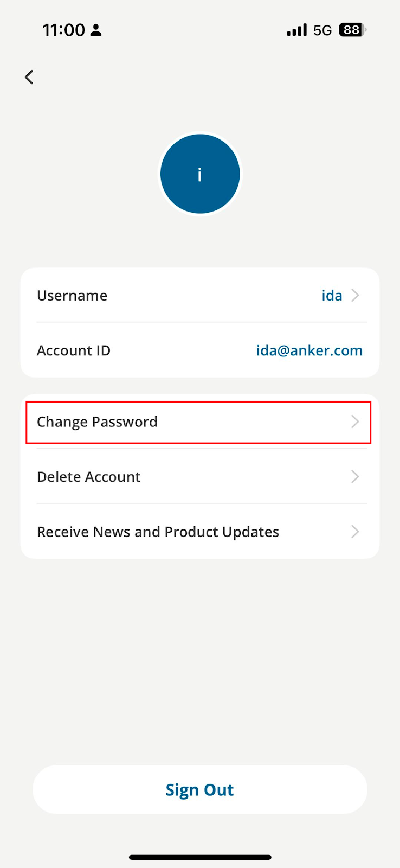
Task: Select the Delete Account label
Action: [88, 477]
